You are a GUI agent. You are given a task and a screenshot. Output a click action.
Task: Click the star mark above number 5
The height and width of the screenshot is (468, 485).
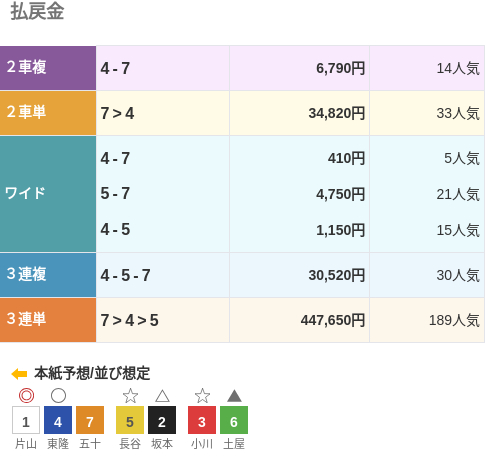(130, 396)
